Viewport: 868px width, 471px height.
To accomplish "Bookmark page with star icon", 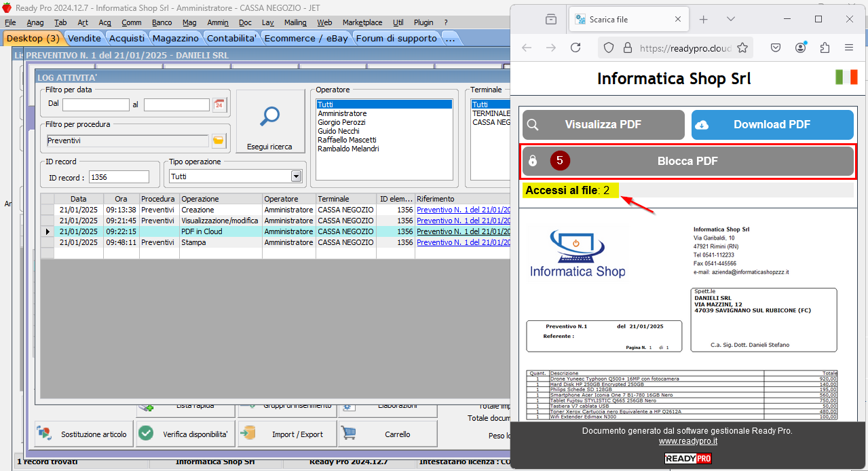I will 742,48.
